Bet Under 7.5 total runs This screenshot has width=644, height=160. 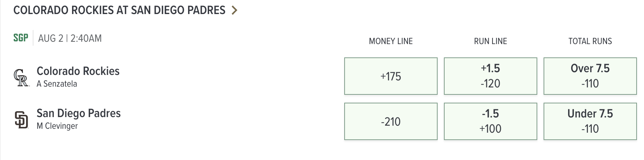tap(590, 121)
